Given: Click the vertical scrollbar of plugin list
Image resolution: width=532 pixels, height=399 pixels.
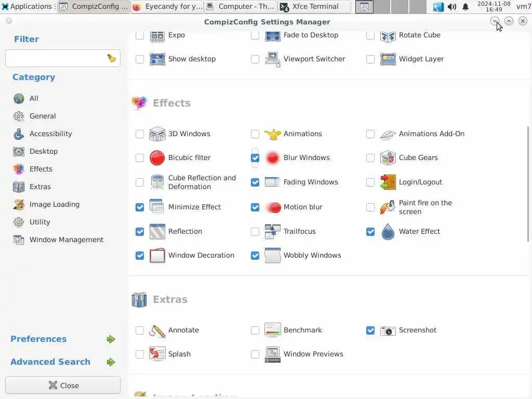Looking at the screenshot, I should click(x=528, y=184).
